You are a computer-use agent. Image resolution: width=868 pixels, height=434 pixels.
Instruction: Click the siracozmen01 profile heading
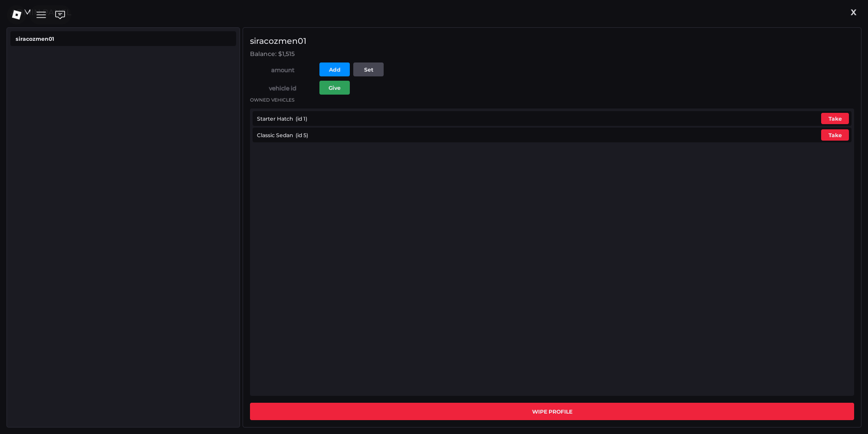click(278, 41)
